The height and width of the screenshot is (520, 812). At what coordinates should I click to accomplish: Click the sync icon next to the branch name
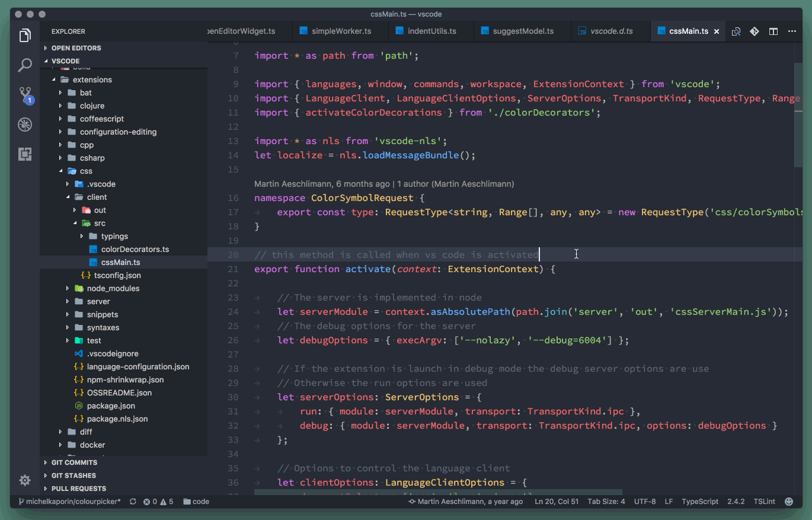pos(133,501)
